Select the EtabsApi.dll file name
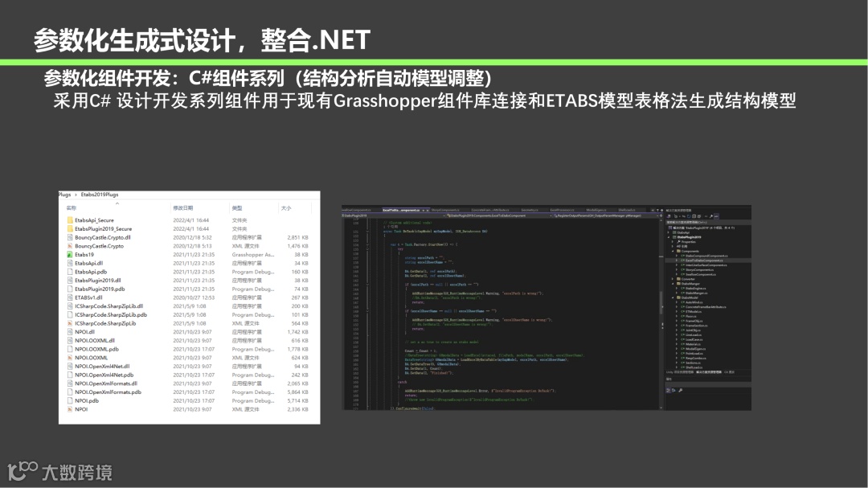 [x=88, y=263]
